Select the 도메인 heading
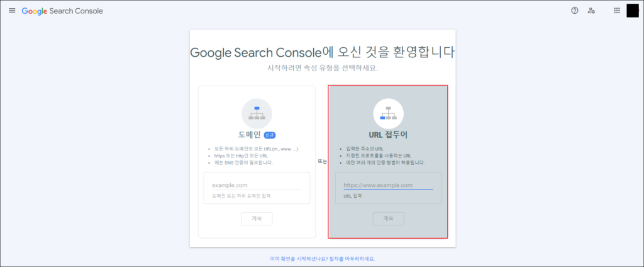The height and width of the screenshot is (267, 644). pyautogui.click(x=250, y=135)
